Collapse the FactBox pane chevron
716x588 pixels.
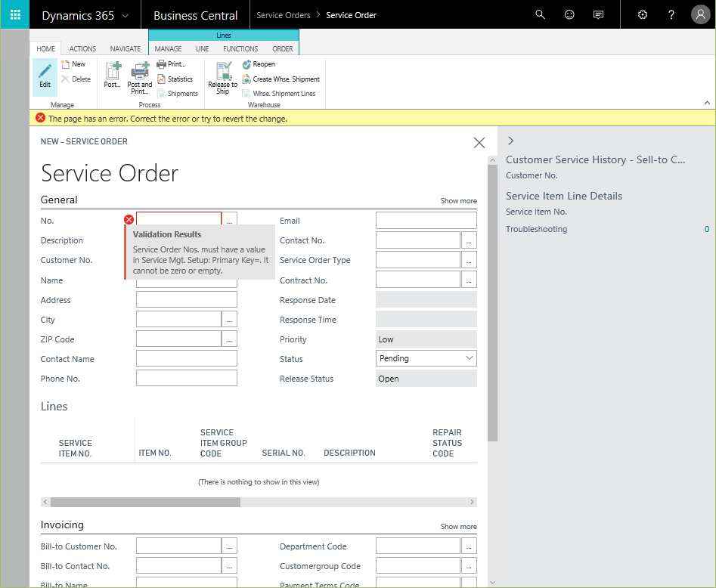511,141
